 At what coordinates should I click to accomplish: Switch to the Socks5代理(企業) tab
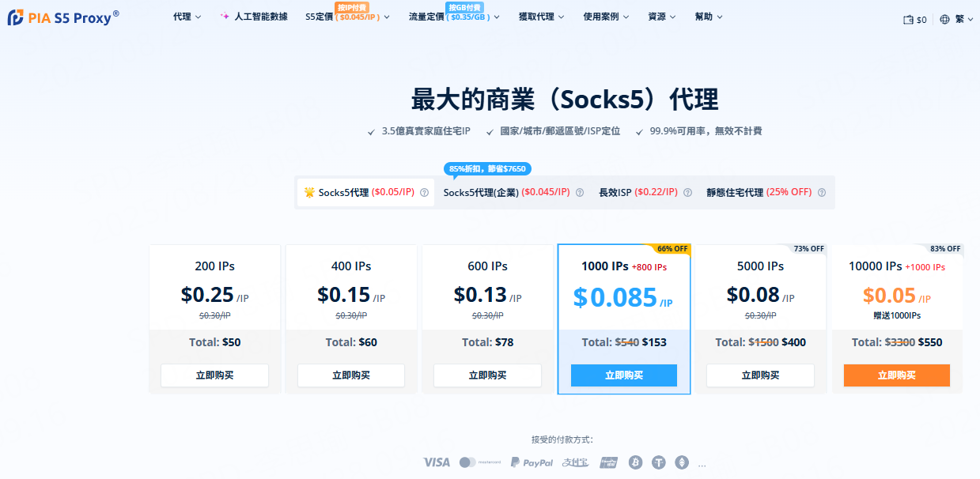click(505, 192)
